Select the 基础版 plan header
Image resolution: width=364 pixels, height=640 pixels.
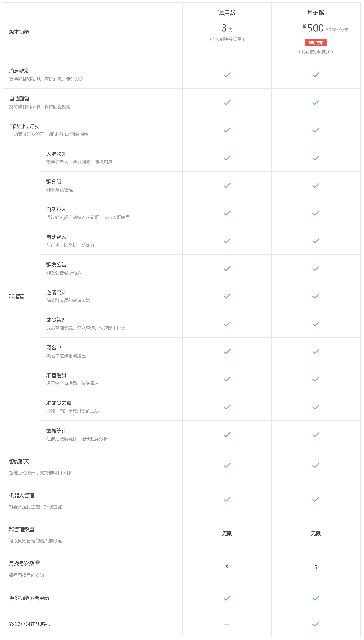point(316,13)
